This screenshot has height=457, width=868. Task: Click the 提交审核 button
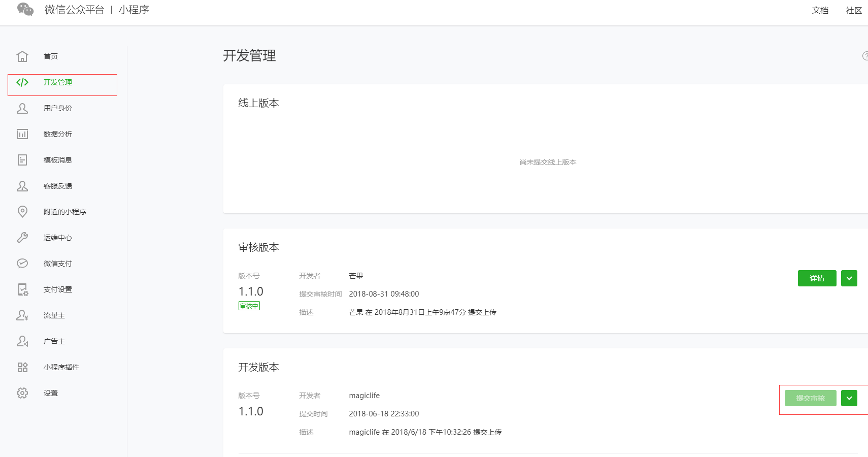coord(810,398)
